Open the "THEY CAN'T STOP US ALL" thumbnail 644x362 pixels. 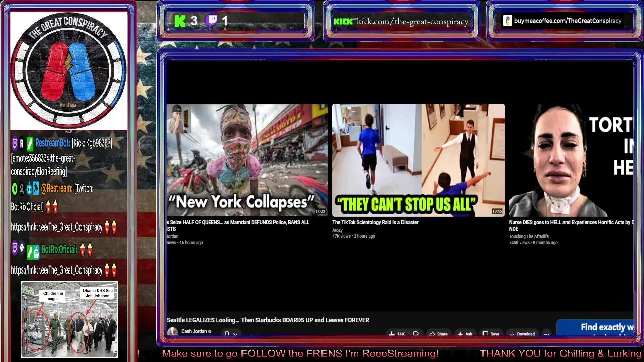[x=418, y=160]
